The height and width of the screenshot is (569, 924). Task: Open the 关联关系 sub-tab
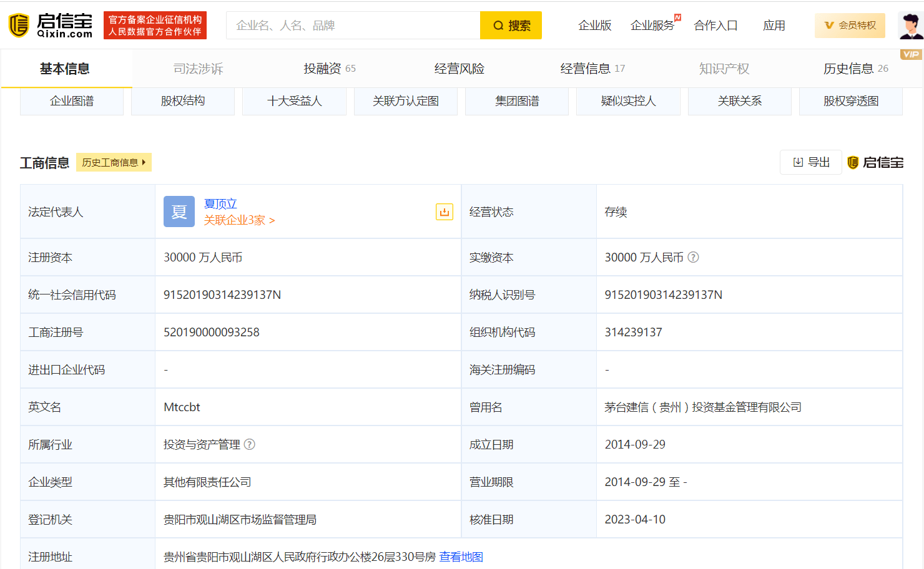[740, 101]
